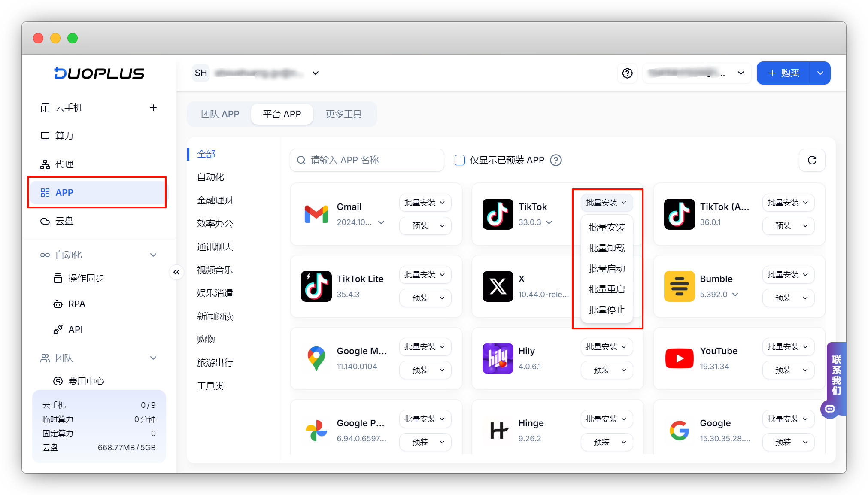Click the Gmail app icon
Image resolution: width=868 pixels, height=495 pixels.
(316, 214)
